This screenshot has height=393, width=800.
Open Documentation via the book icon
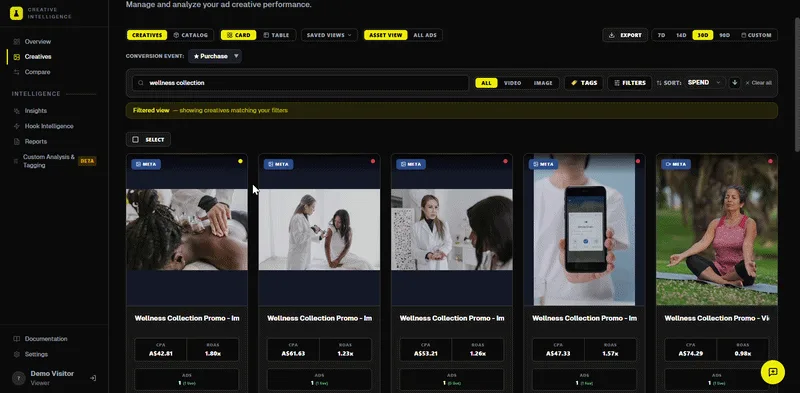pos(17,339)
